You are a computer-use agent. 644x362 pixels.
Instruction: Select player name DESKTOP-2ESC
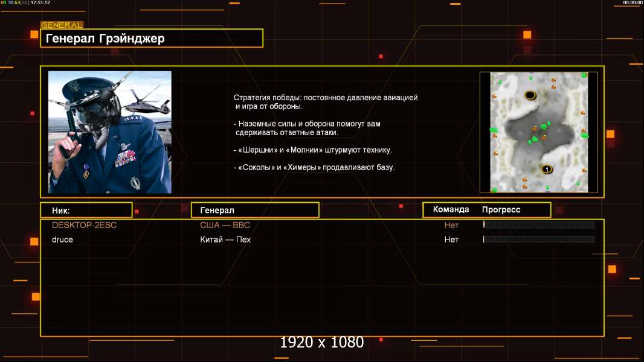pyautogui.click(x=84, y=225)
